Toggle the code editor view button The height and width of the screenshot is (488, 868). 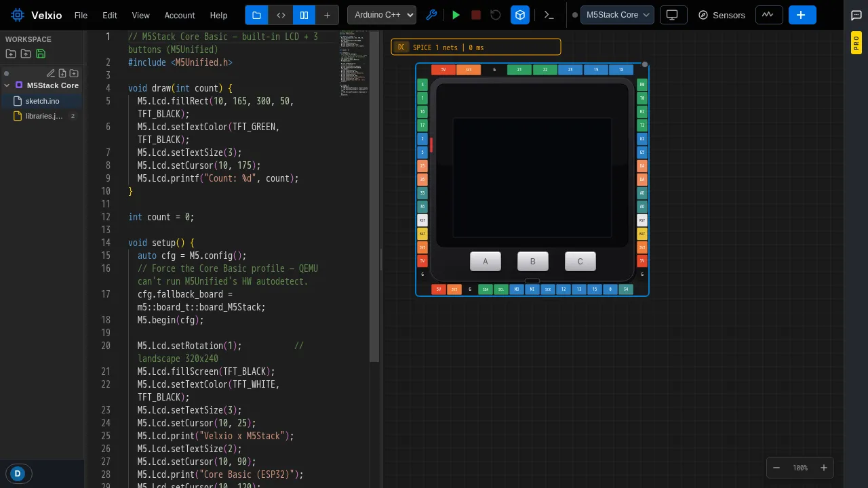coord(280,15)
